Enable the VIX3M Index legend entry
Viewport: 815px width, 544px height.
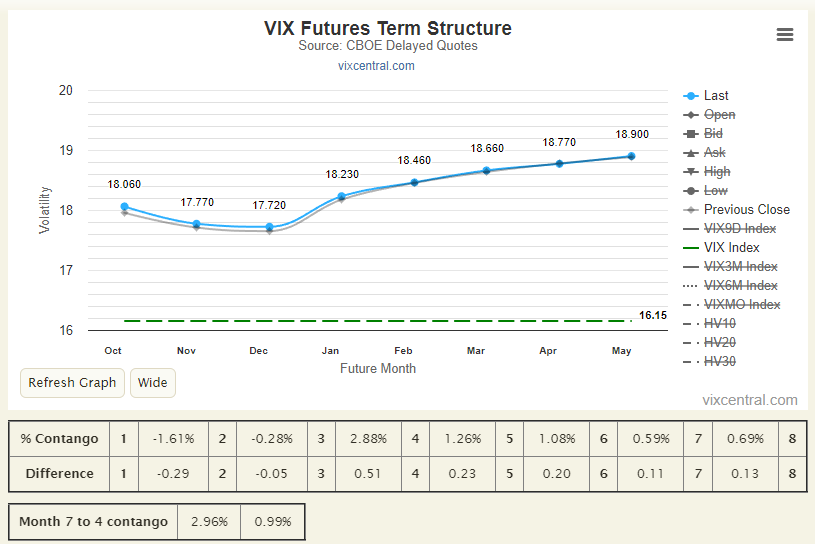point(741,267)
